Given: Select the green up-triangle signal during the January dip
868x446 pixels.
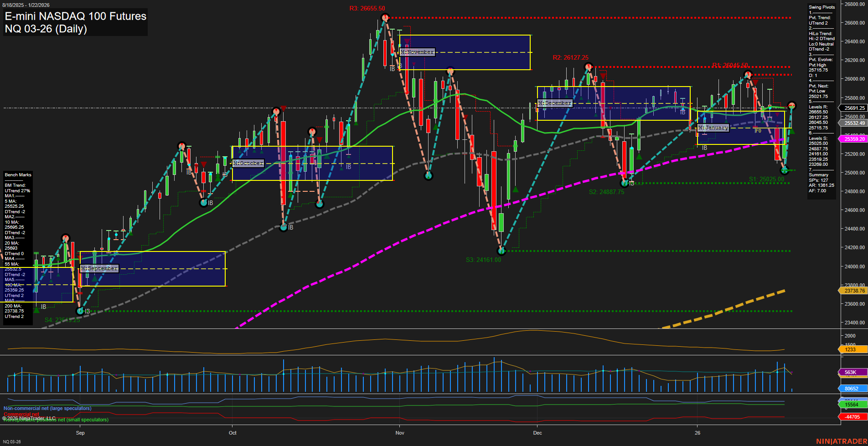Looking at the screenshot, I should (x=792, y=131).
